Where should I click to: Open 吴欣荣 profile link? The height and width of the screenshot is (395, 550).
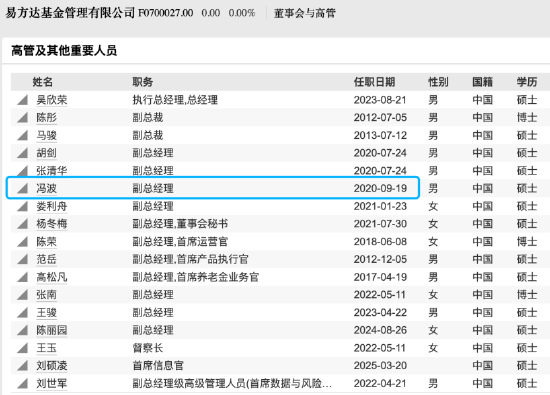click(52, 100)
